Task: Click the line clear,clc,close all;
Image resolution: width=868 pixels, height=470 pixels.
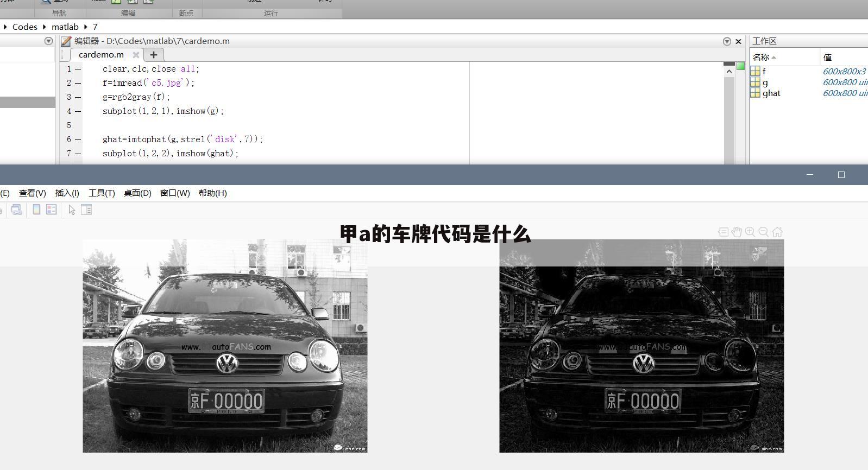Action: (x=151, y=69)
